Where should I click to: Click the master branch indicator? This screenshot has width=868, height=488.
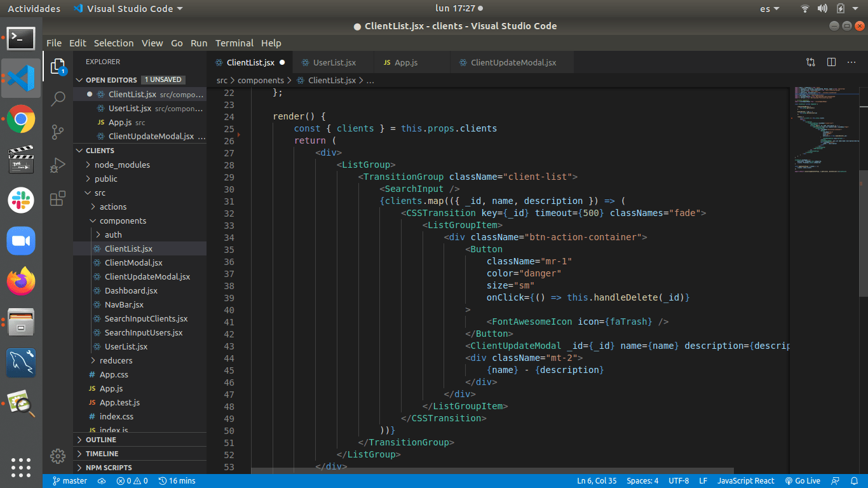pos(70,481)
